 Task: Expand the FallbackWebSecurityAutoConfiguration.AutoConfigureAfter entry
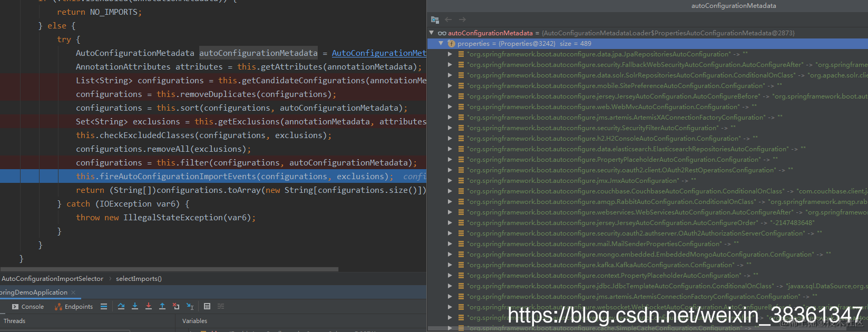(x=450, y=65)
